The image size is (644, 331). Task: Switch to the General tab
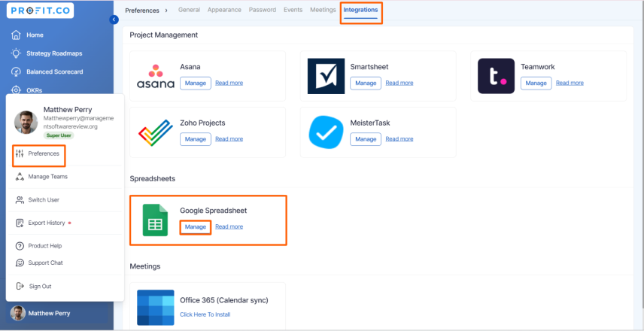[x=189, y=10]
